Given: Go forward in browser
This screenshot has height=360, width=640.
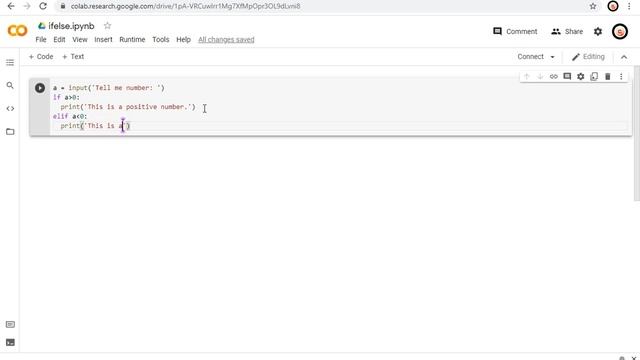Looking at the screenshot, I should (x=27, y=6).
